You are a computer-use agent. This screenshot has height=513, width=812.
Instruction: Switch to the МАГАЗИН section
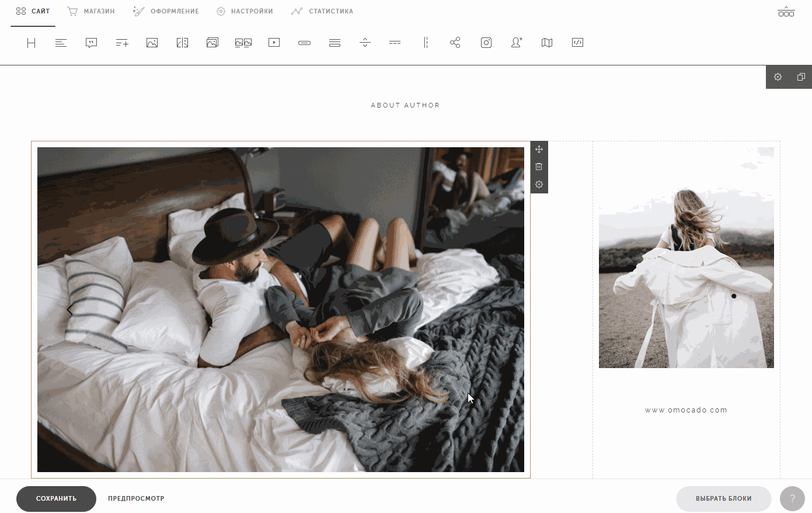coord(90,11)
